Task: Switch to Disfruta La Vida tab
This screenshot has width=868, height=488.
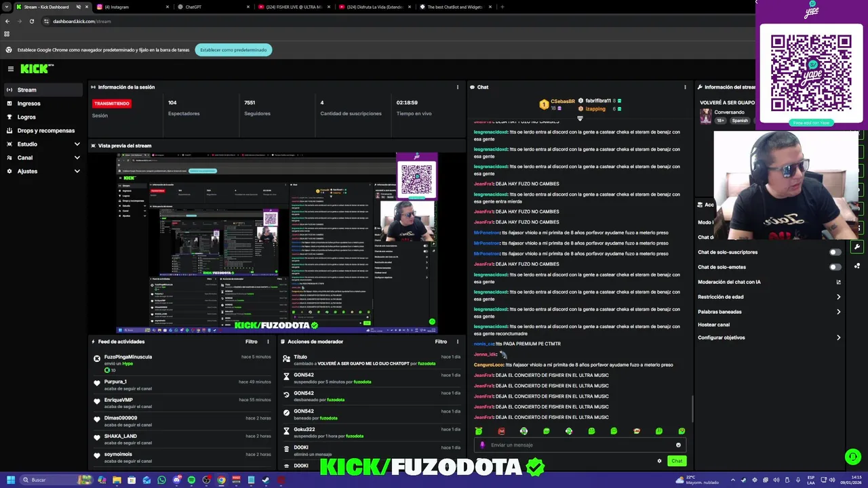Action: (374, 7)
